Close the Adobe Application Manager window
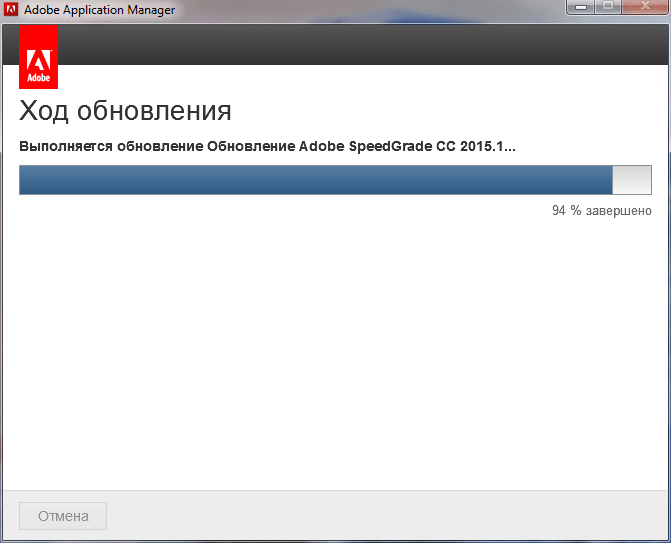 point(645,7)
